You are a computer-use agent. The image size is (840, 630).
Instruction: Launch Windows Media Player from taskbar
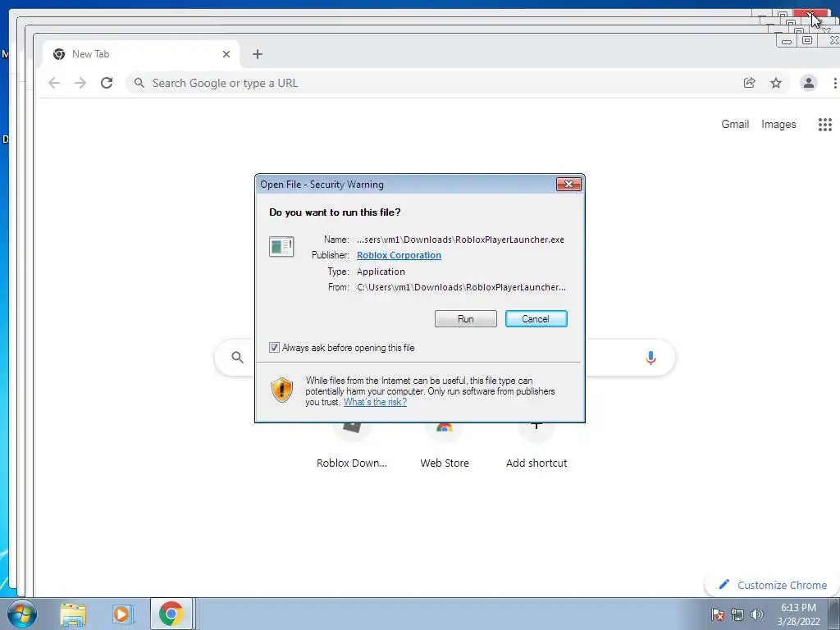tap(122, 614)
